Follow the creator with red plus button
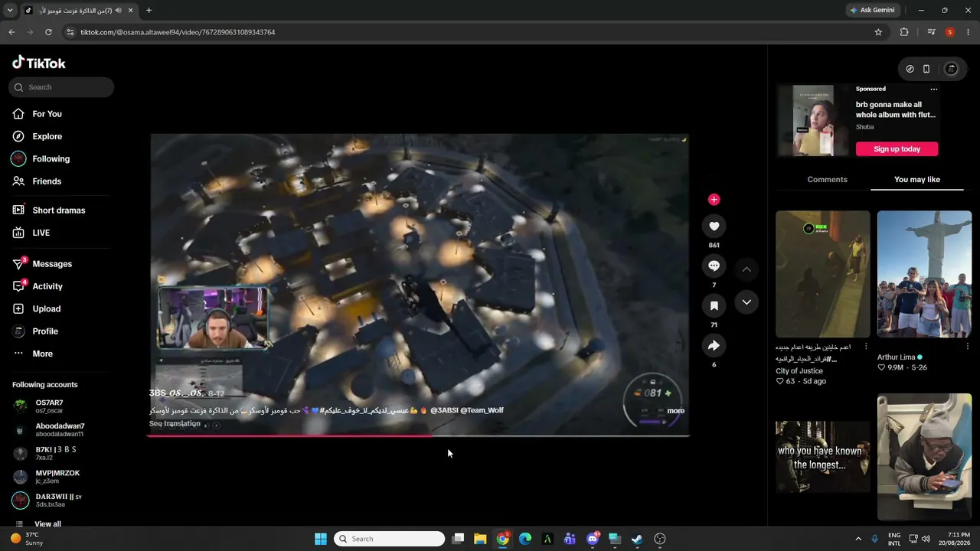Viewport: 980px width, 551px height. pos(714,200)
